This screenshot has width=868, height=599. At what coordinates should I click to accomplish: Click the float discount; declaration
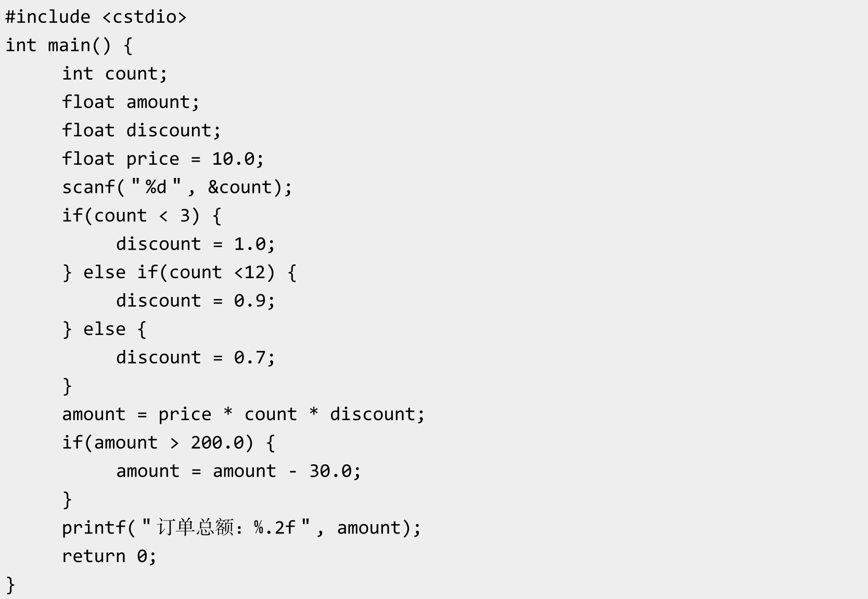click(142, 131)
